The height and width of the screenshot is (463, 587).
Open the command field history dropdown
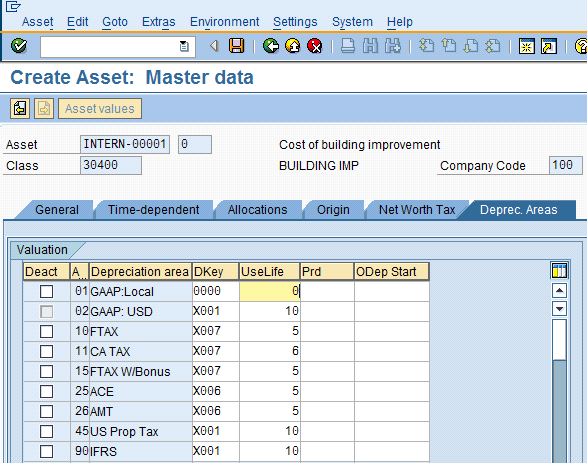pos(184,46)
